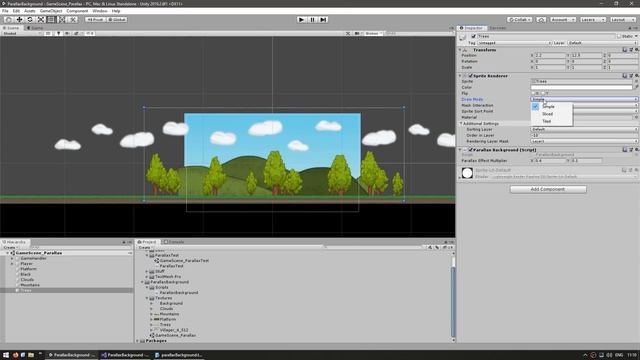Screen dimensions: 640x360
Task: Click the Material field object picker
Action: [x=636, y=117]
